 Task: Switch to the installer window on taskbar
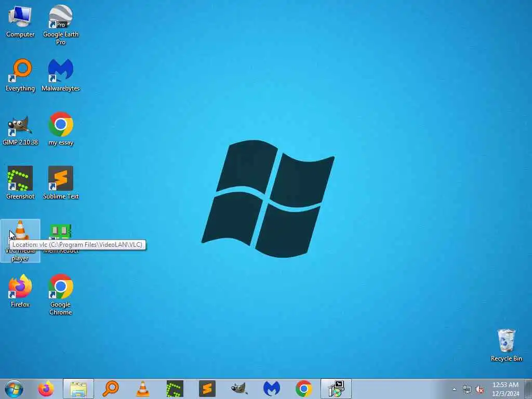click(x=336, y=389)
